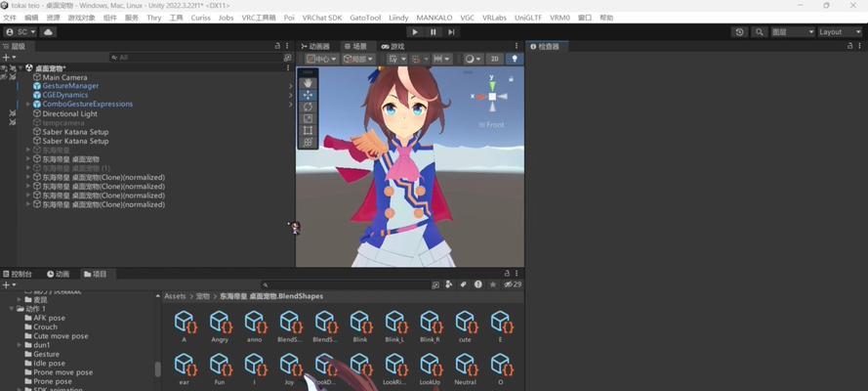Select the Hand view tool
Image resolution: width=868 pixels, height=391 pixels.
tap(309, 83)
